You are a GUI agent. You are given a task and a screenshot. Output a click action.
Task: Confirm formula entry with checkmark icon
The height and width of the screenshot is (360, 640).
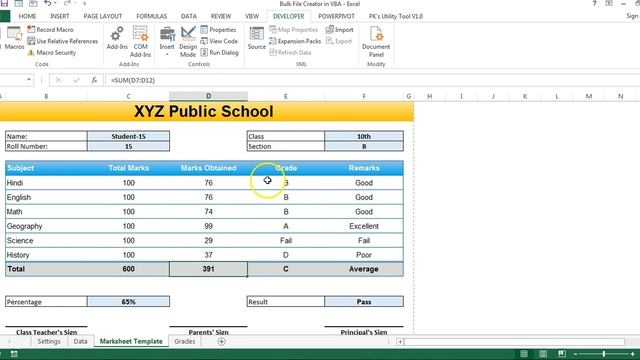[x=76, y=80]
